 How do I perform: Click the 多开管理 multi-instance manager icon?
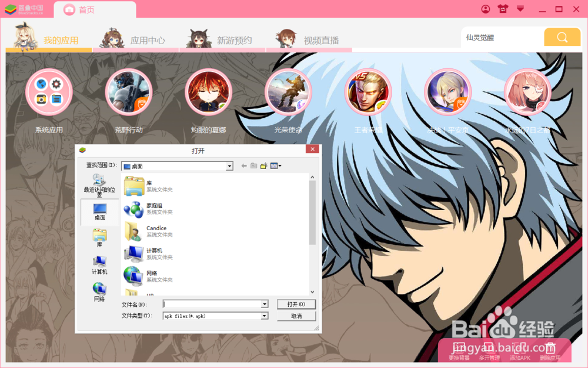click(x=489, y=352)
